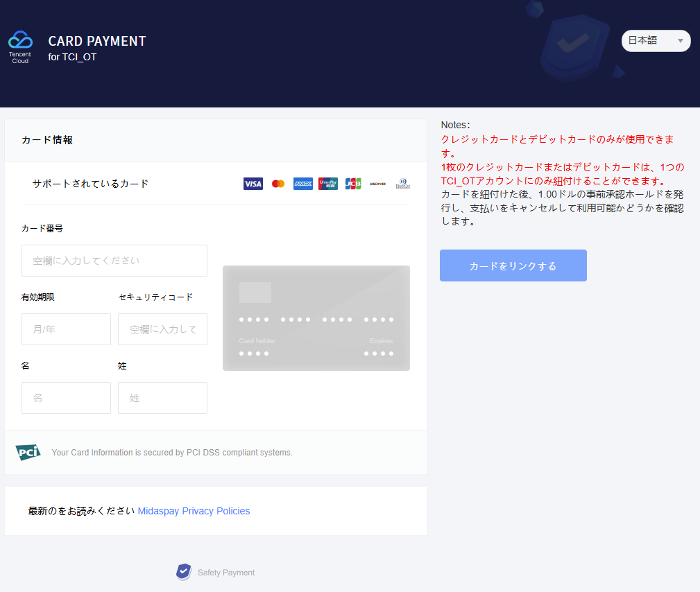This screenshot has width=700, height=592.
Task: Click the セキュリティコード field label
Action: 155,297
